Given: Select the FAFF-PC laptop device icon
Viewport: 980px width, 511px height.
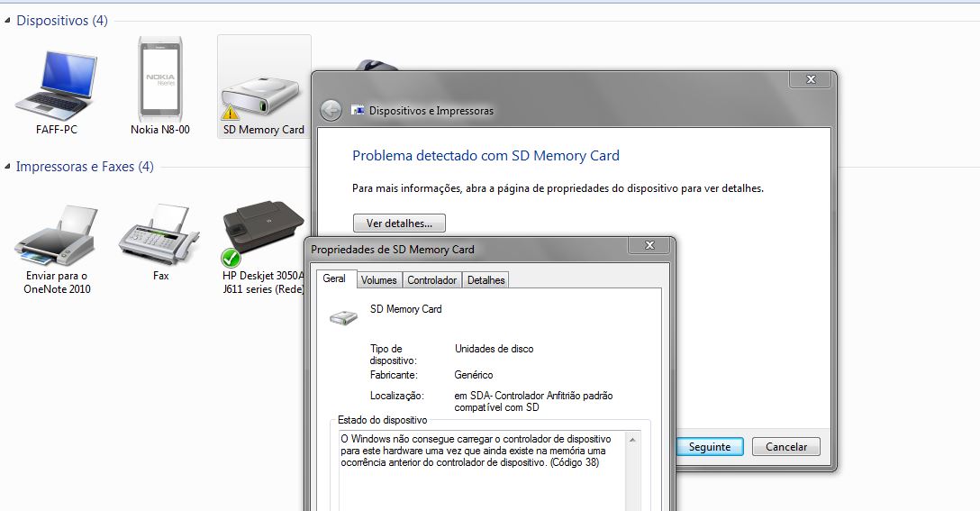Looking at the screenshot, I should [x=56, y=86].
